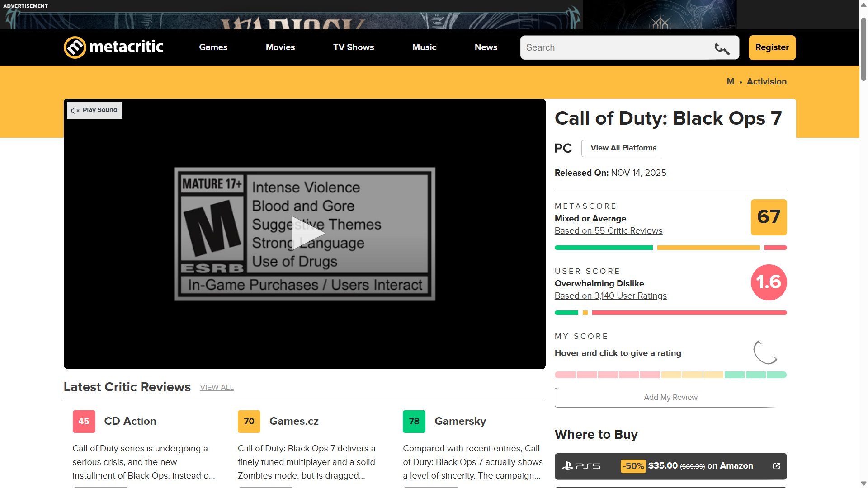
Task: Click the VIEW ALL critic reviews link
Action: (217, 388)
